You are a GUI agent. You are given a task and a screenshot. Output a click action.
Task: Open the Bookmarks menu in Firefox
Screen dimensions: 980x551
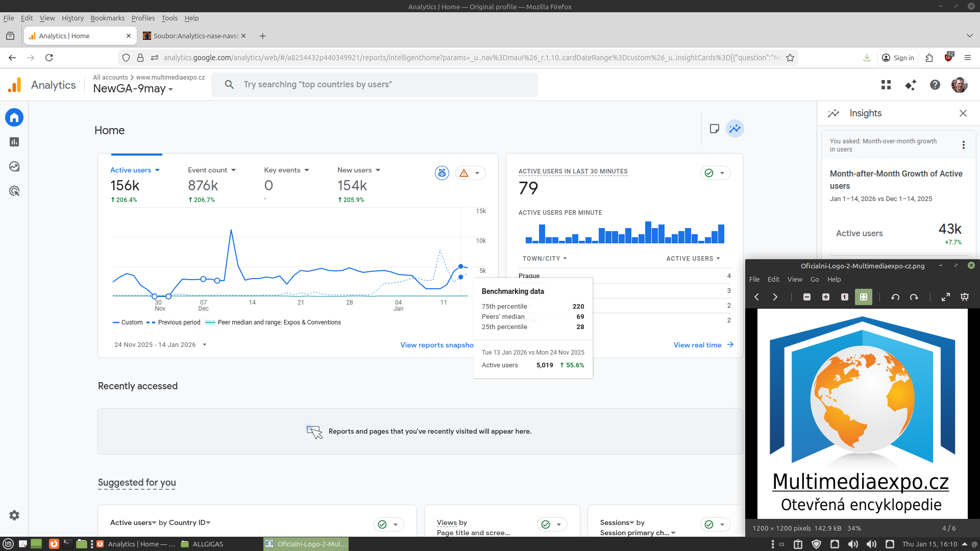(x=107, y=18)
